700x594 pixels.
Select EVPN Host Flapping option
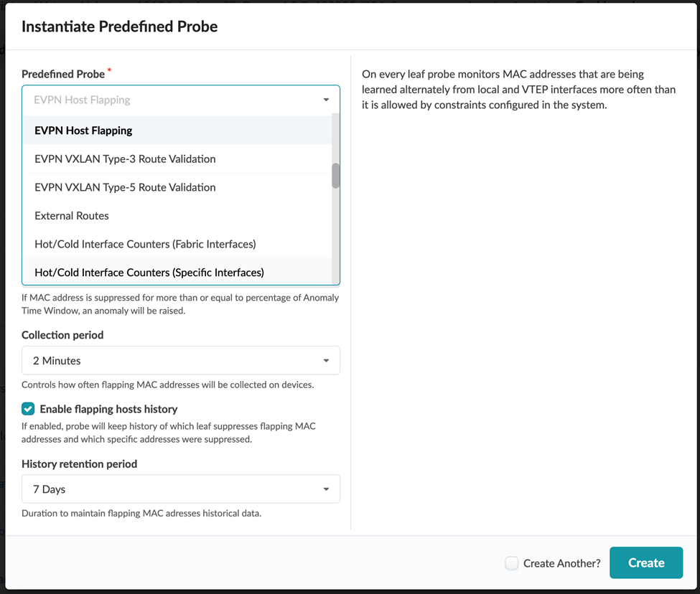[83, 131]
